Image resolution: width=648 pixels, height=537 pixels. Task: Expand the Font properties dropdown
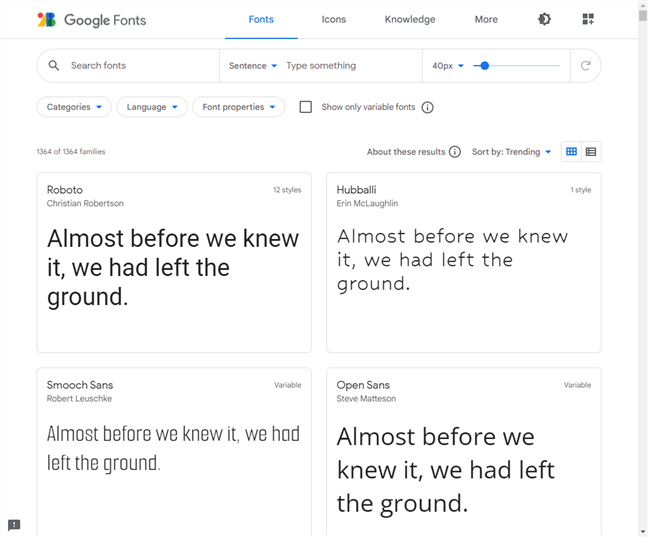coord(238,107)
